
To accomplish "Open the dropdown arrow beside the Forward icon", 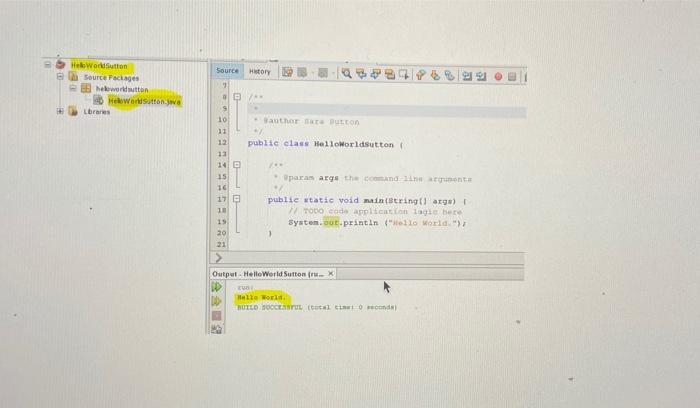I will click(333, 73).
